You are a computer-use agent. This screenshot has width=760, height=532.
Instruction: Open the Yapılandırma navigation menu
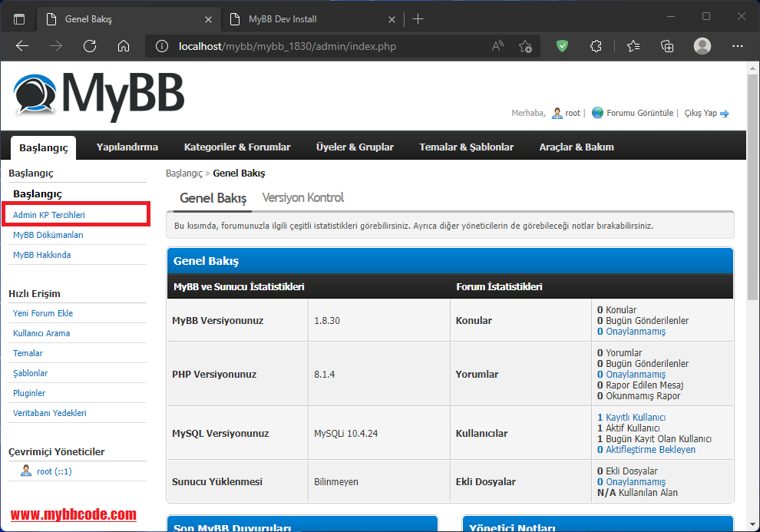pyautogui.click(x=127, y=147)
